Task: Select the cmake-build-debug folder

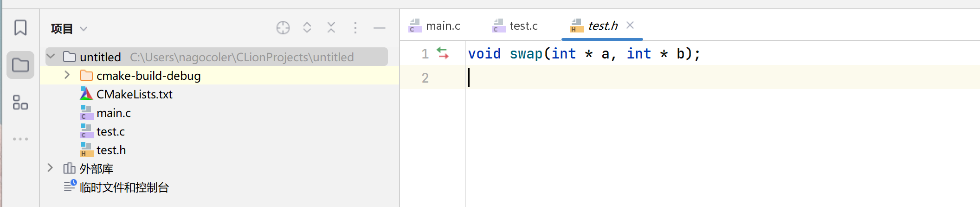Action: 148,76
